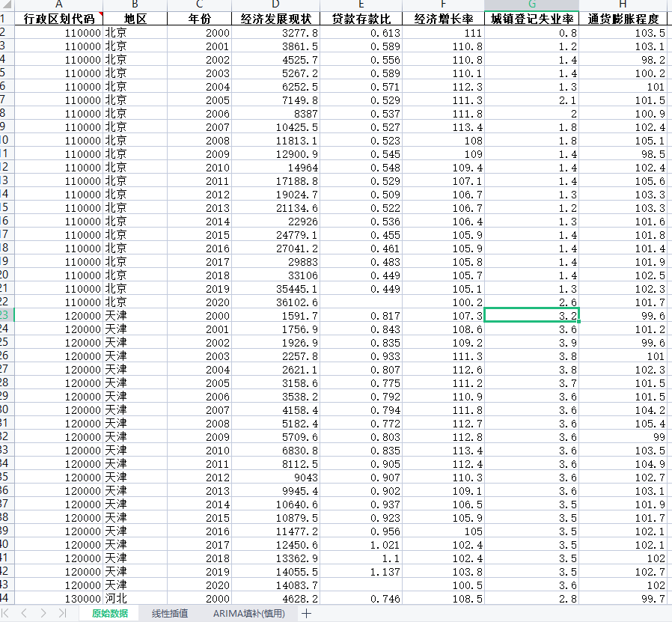Switch to the 线性插值 sheet tab
This screenshot has height=622, width=672.
[x=170, y=613]
